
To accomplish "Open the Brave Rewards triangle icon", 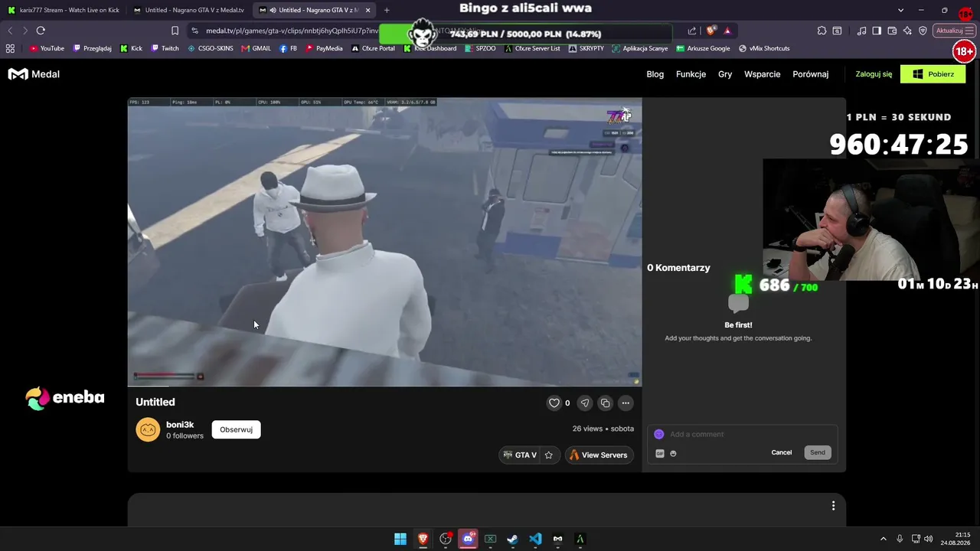I will click(727, 31).
